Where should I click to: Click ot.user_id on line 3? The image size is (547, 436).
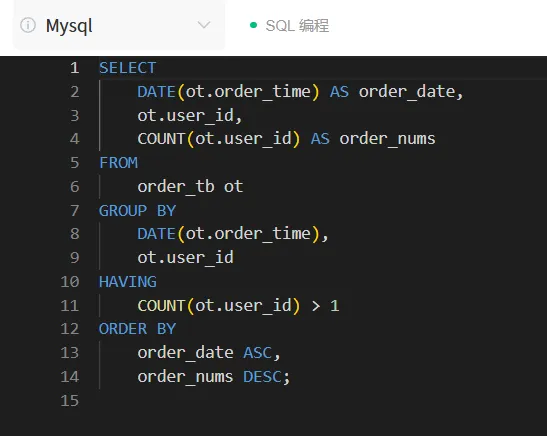click(x=185, y=115)
